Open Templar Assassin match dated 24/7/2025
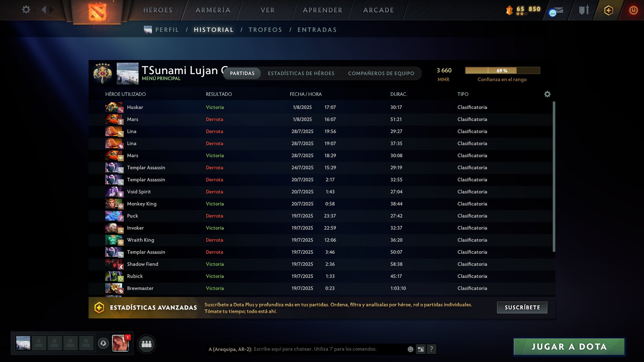The width and height of the screenshot is (644, 362). (320, 168)
